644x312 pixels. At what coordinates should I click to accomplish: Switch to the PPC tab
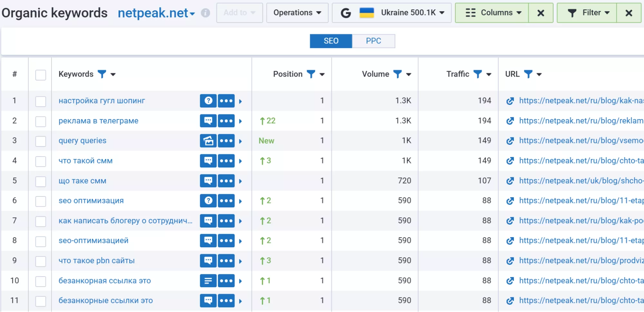373,41
